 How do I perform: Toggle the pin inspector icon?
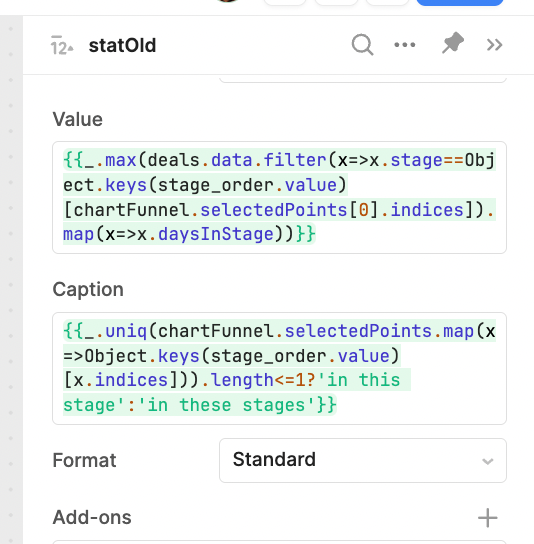[x=452, y=43]
